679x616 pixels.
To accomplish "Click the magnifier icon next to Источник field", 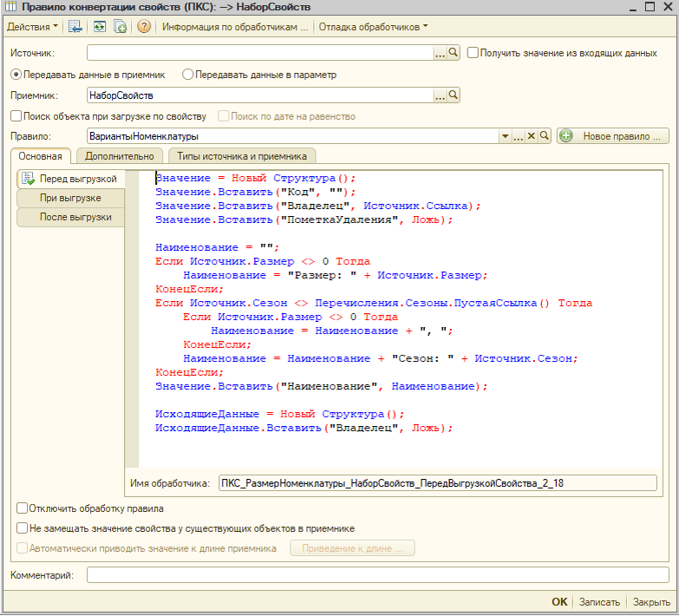I will pyautogui.click(x=453, y=53).
